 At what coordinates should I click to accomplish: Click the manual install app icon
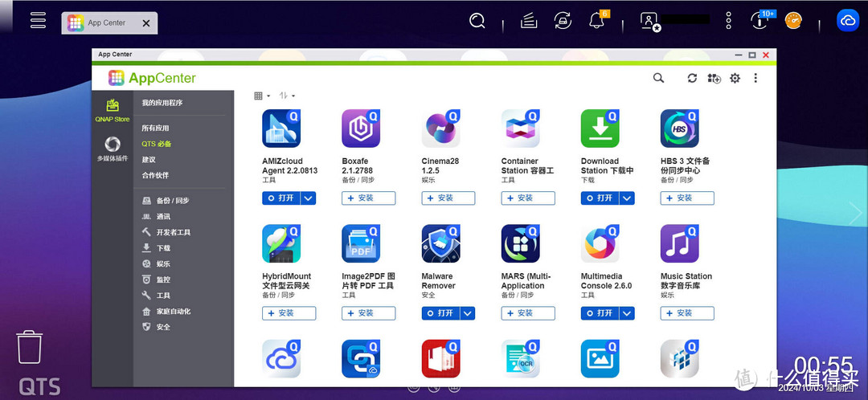click(714, 78)
